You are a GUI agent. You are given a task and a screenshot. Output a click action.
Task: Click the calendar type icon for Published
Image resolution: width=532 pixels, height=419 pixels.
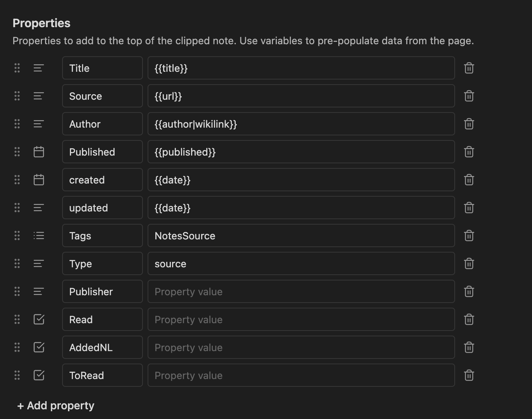[38, 152]
